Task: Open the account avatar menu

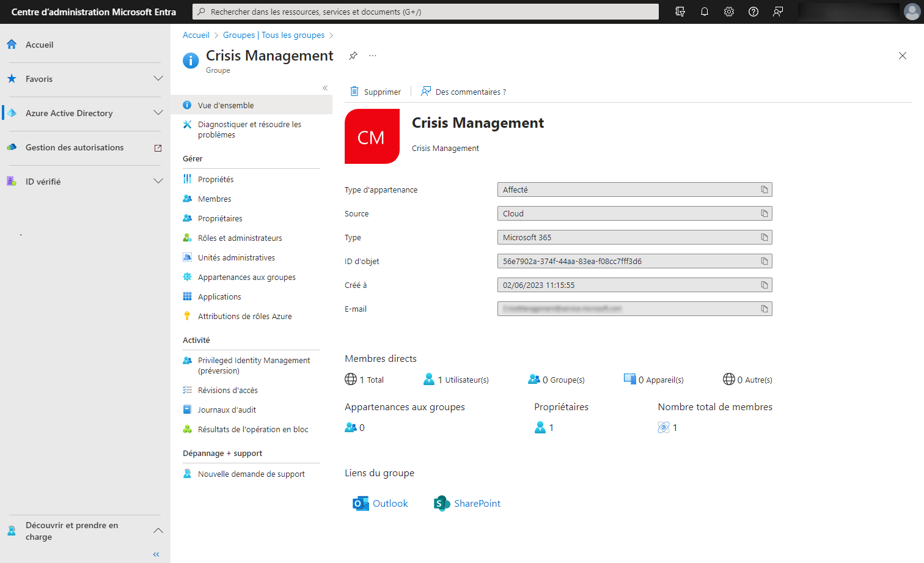Action: (x=912, y=12)
